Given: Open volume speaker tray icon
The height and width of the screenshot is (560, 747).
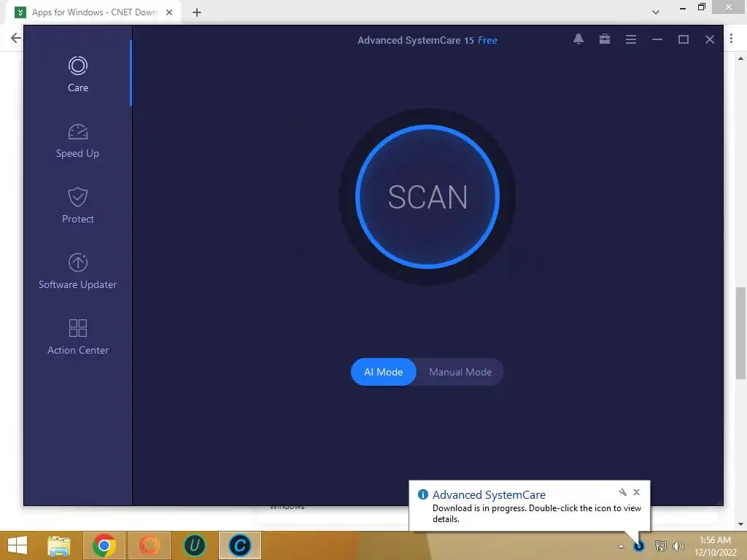Looking at the screenshot, I should [x=678, y=545].
